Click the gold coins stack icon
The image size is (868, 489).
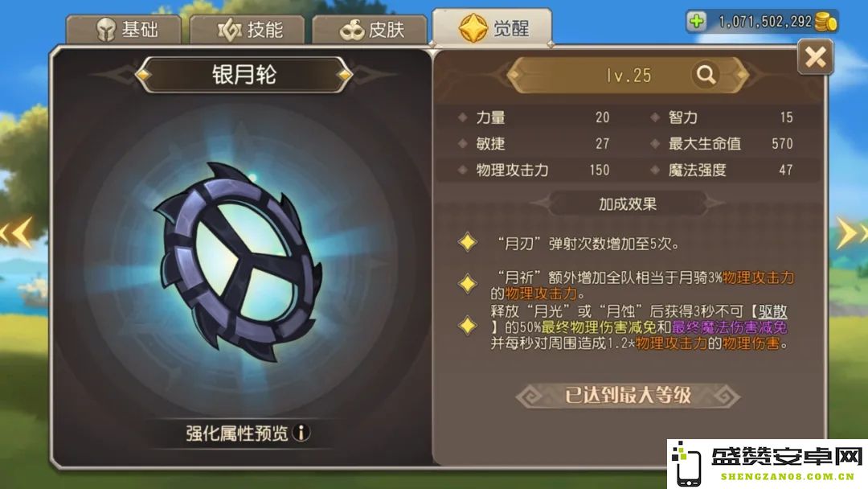(x=825, y=23)
